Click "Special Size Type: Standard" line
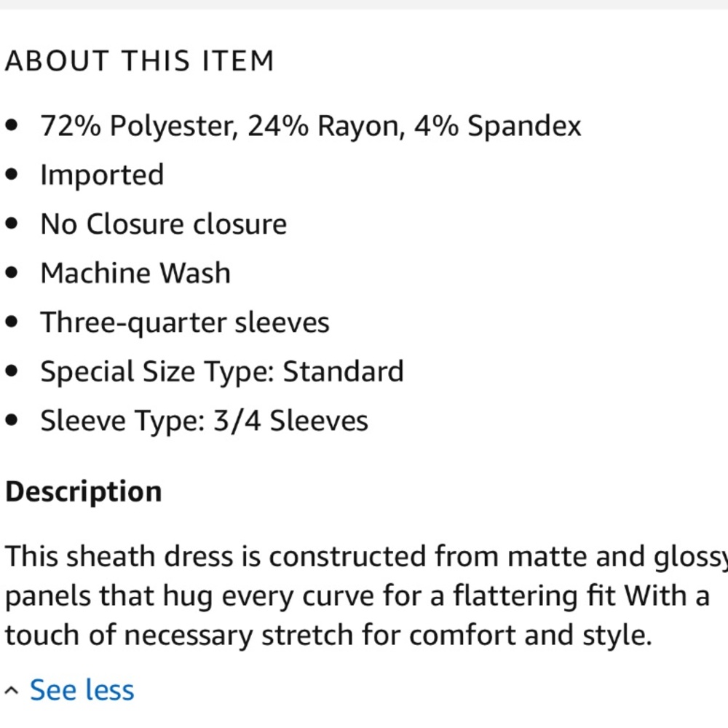Image resolution: width=728 pixels, height=728 pixels. click(x=221, y=372)
